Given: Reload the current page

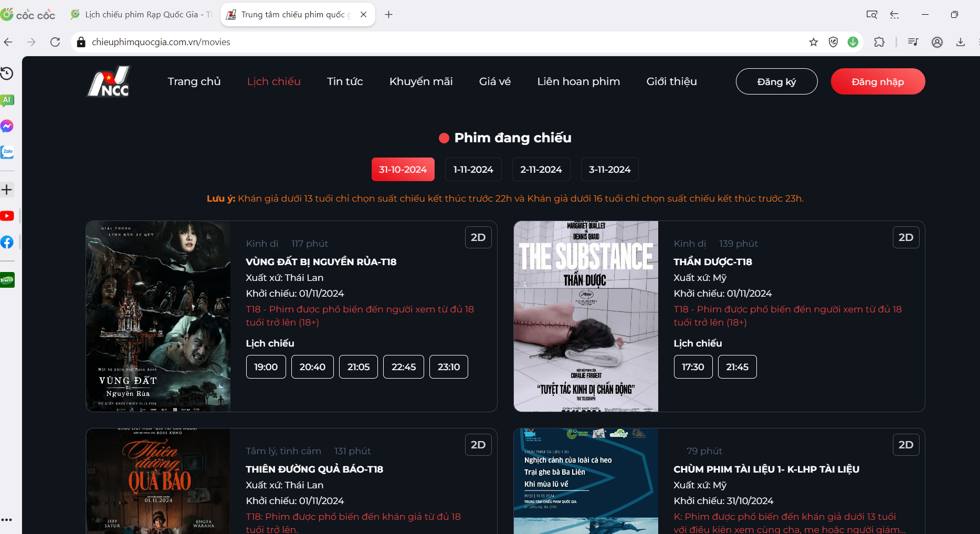Looking at the screenshot, I should tap(55, 42).
